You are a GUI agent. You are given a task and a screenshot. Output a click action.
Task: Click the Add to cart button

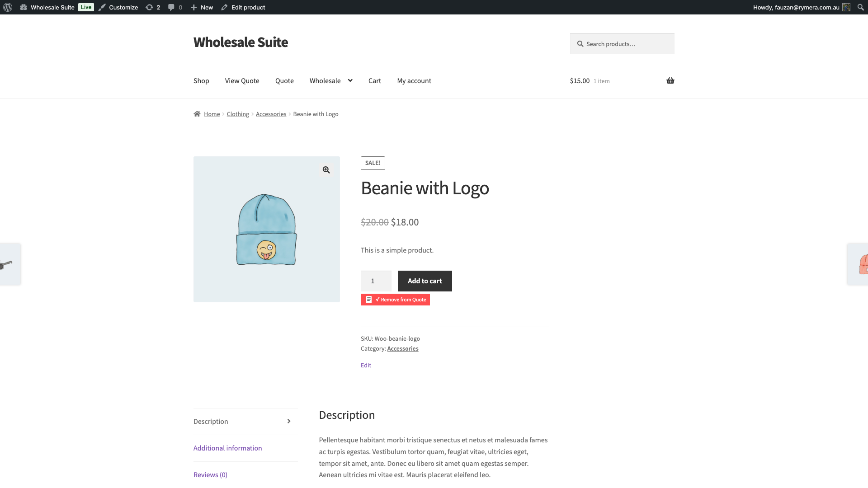(425, 281)
